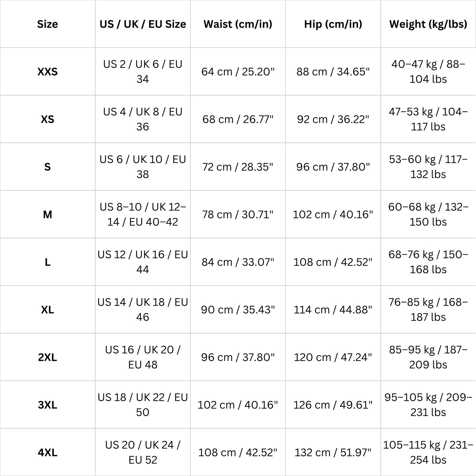Screen dimensions: 476x476
Task: Select the 90 cm / 35.43" waist cell
Action: [x=238, y=310]
